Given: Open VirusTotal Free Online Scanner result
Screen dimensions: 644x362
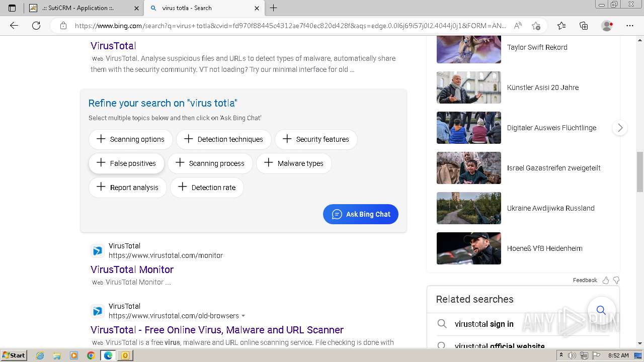Looking at the screenshot, I should (x=217, y=330).
